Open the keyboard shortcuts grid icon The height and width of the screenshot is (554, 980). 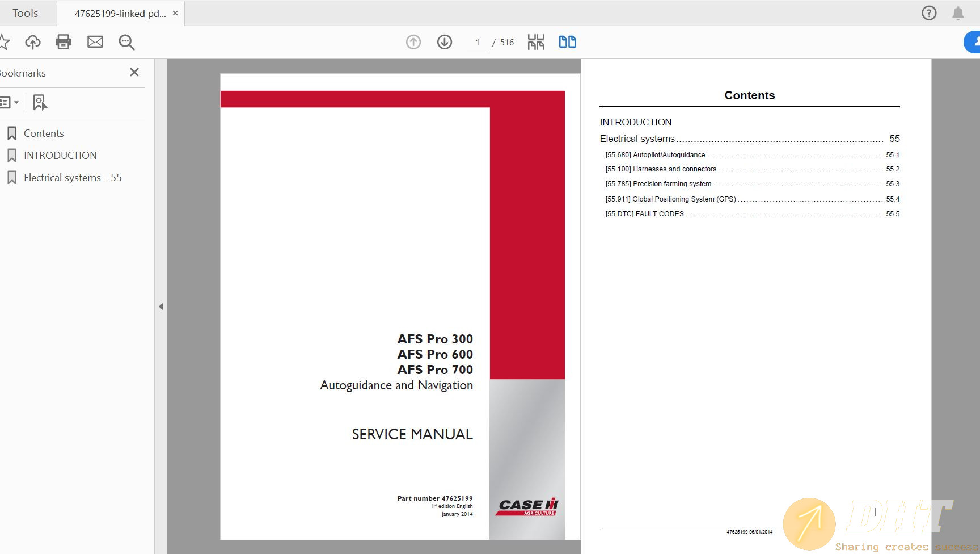[x=535, y=42]
